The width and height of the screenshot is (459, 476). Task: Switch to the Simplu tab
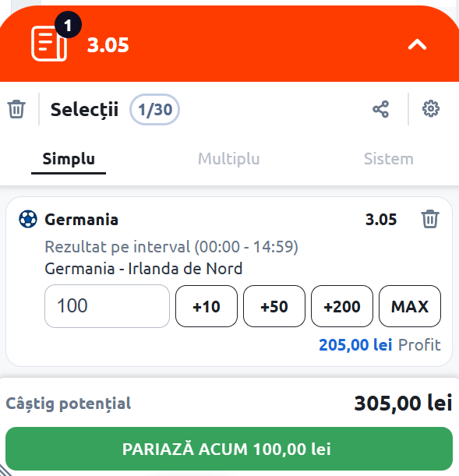[69, 159]
